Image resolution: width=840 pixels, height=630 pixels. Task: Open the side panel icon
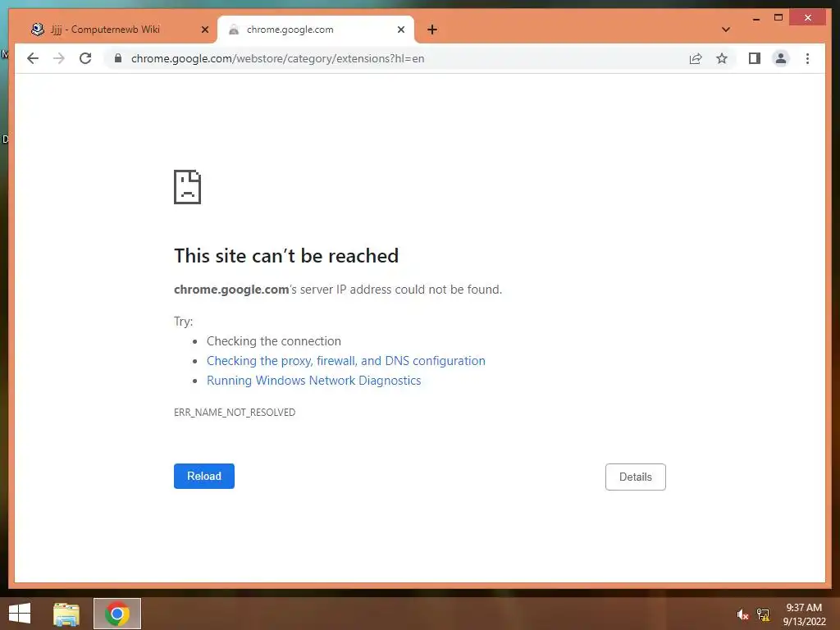click(755, 58)
